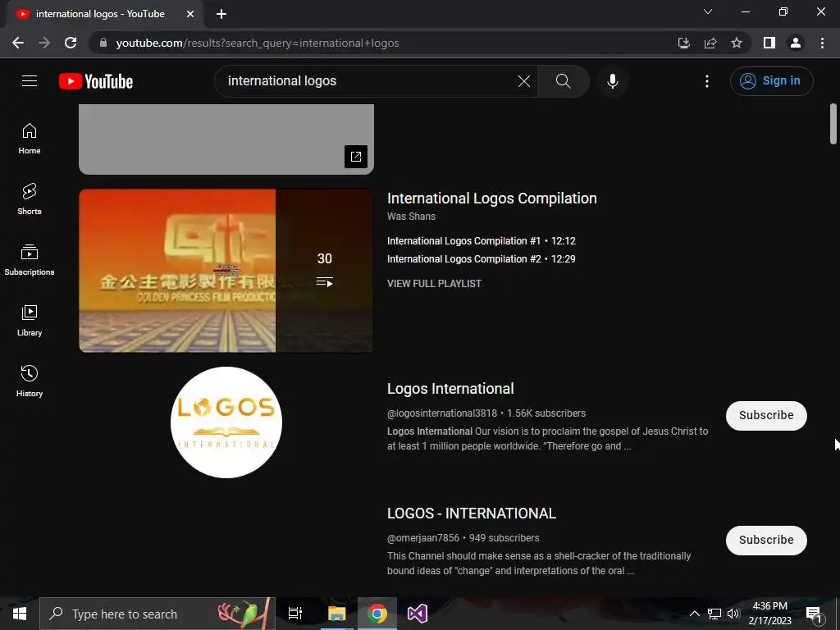Start voice search with the microphone icon
This screenshot has height=630, width=840.
612,81
